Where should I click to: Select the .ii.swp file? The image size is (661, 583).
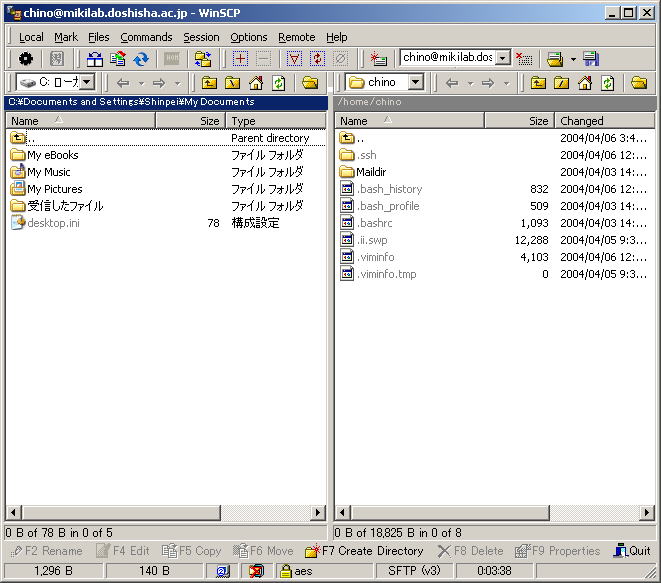pyautogui.click(x=363, y=240)
